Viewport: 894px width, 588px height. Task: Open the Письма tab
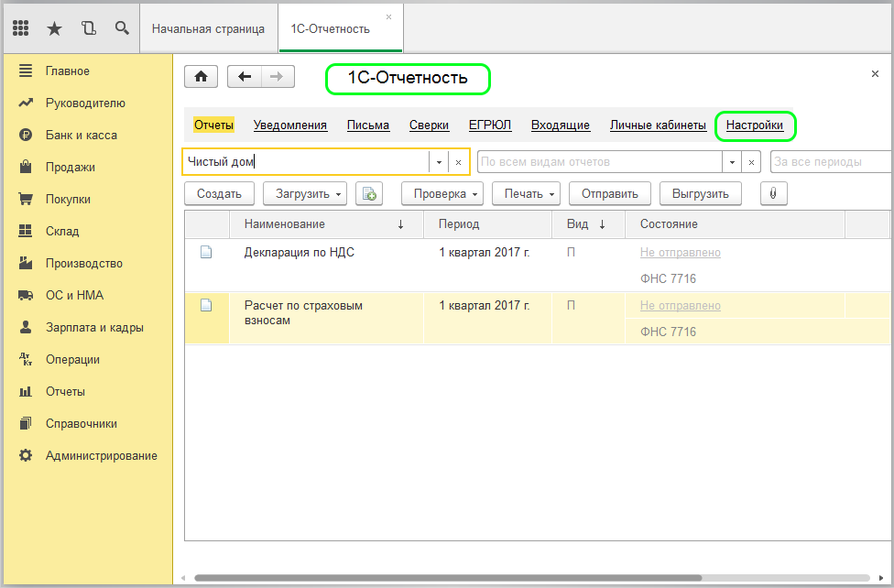tap(367, 125)
